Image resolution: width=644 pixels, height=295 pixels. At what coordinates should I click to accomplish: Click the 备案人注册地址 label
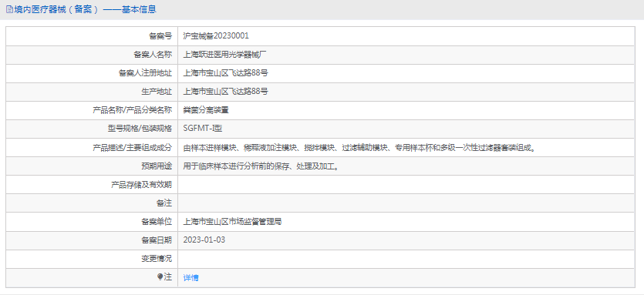pos(145,73)
